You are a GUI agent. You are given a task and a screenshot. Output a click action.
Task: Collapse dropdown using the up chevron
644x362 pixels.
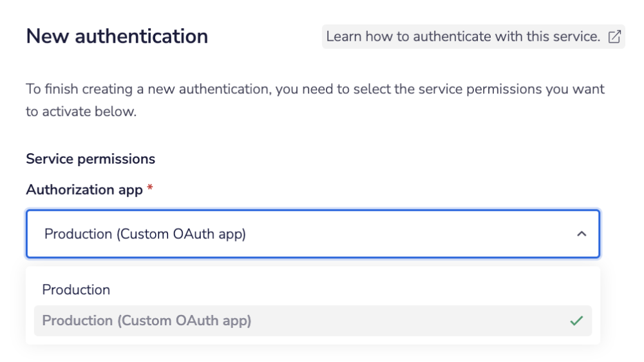coord(582,234)
